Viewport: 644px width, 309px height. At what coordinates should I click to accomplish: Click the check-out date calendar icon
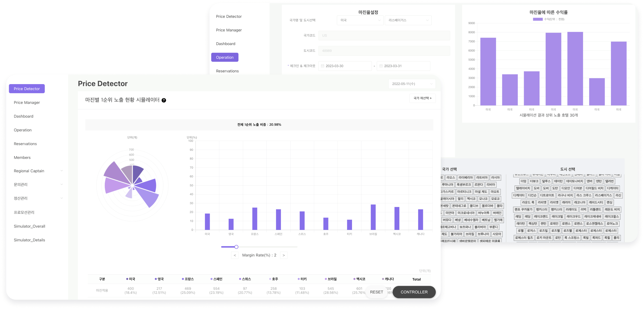[x=381, y=66]
